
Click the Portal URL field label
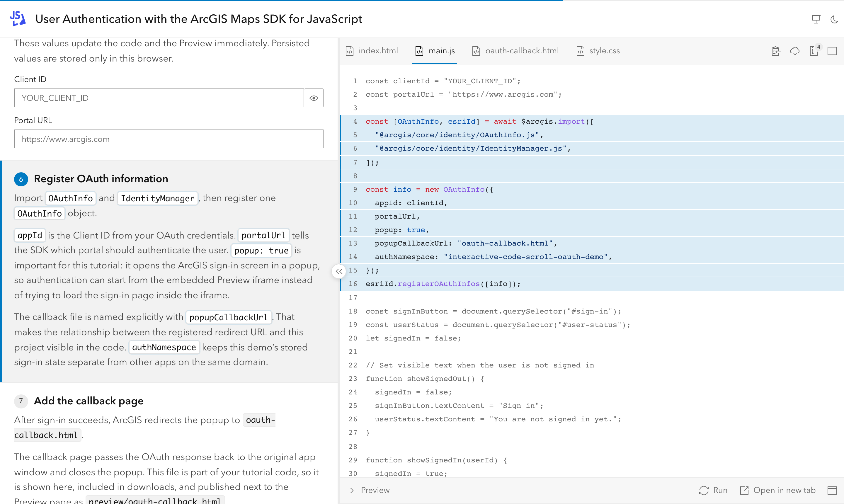(33, 120)
